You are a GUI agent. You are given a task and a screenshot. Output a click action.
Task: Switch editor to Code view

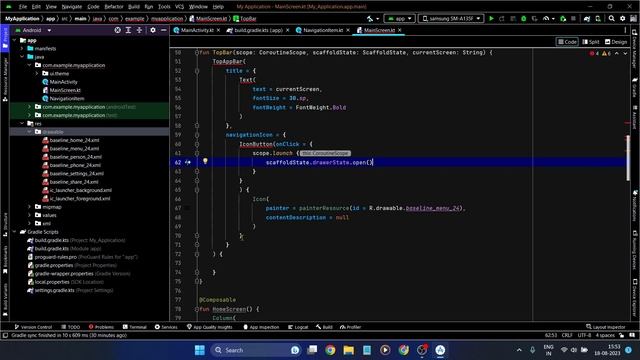coord(567,42)
